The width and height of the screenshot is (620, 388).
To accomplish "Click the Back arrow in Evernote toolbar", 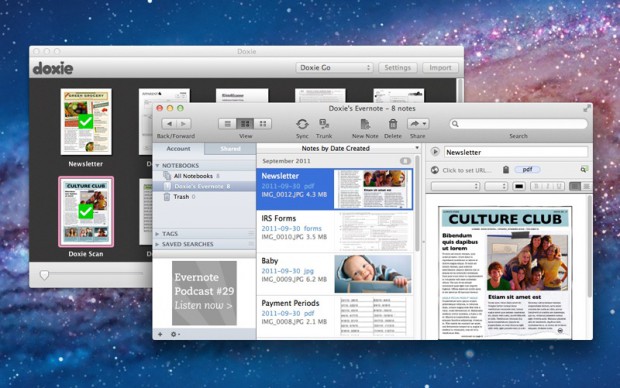I will click(x=169, y=124).
